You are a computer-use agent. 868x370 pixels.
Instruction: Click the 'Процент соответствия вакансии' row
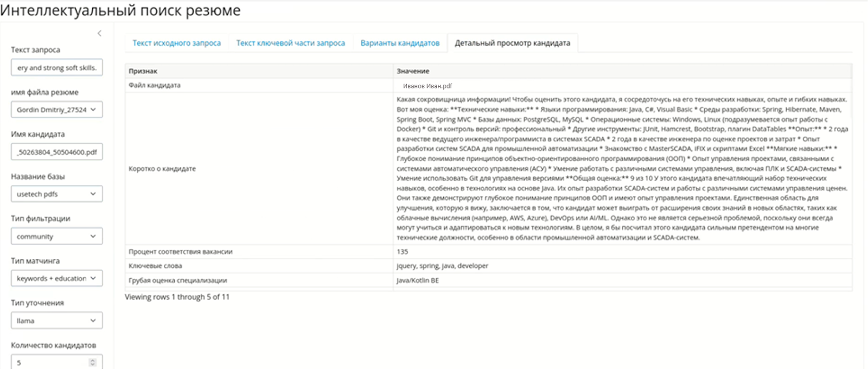(181, 252)
